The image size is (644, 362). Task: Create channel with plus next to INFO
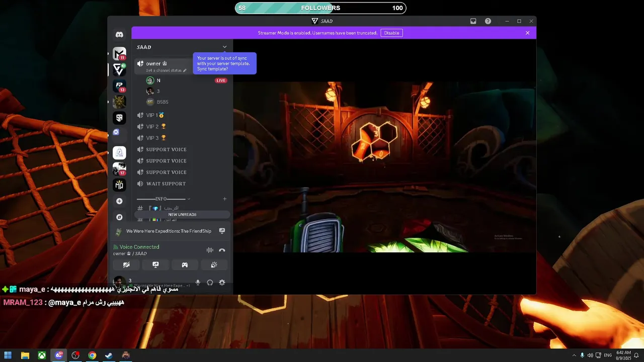[x=224, y=199]
